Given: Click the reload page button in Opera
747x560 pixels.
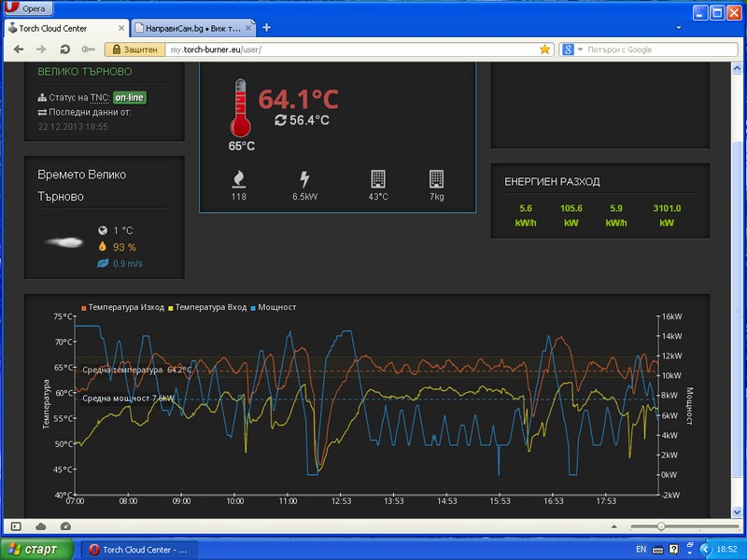Looking at the screenshot, I should [x=66, y=49].
